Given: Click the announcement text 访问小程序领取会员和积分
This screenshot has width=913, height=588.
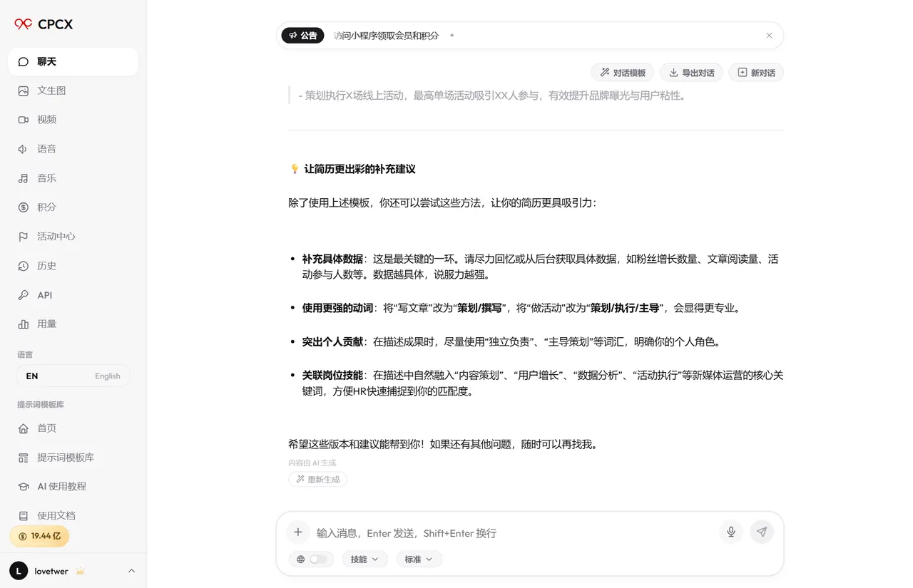Looking at the screenshot, I should 386,36.
